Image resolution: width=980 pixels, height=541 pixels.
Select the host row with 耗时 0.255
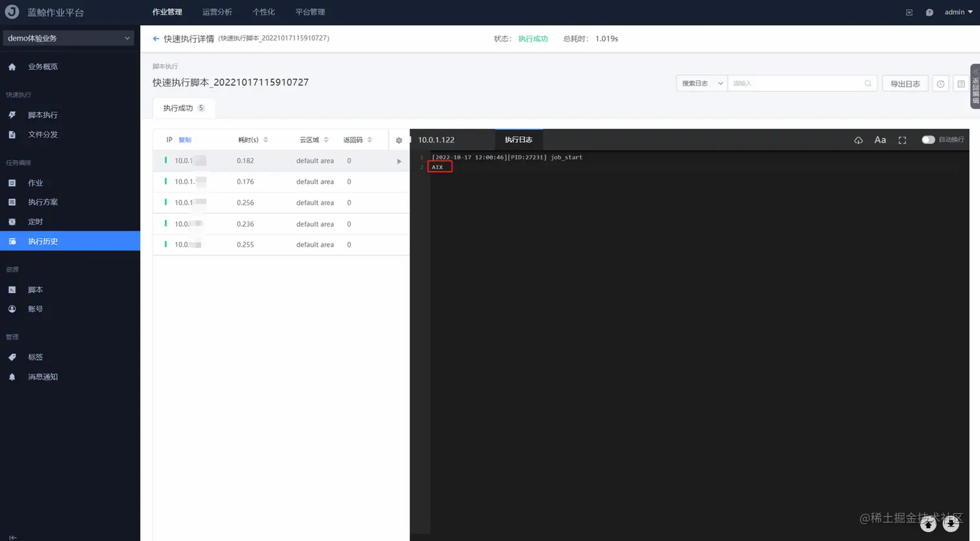(281, 245)
